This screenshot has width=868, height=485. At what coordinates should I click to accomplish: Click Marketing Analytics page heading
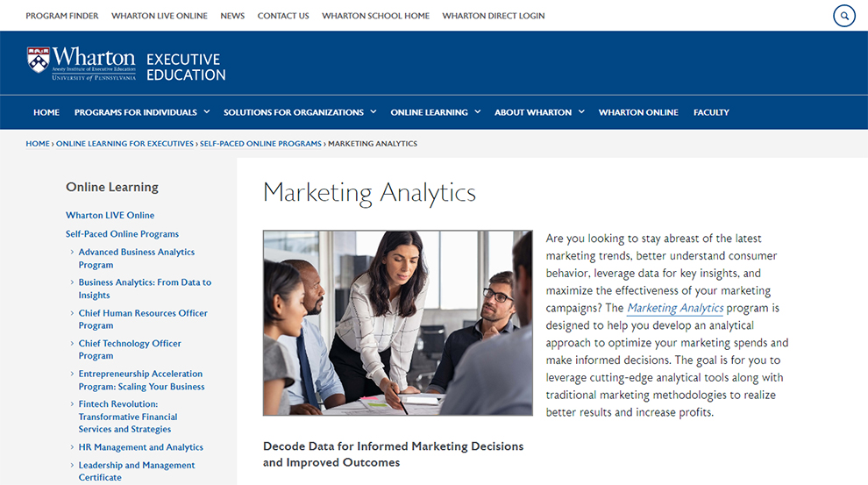(369, 193)
